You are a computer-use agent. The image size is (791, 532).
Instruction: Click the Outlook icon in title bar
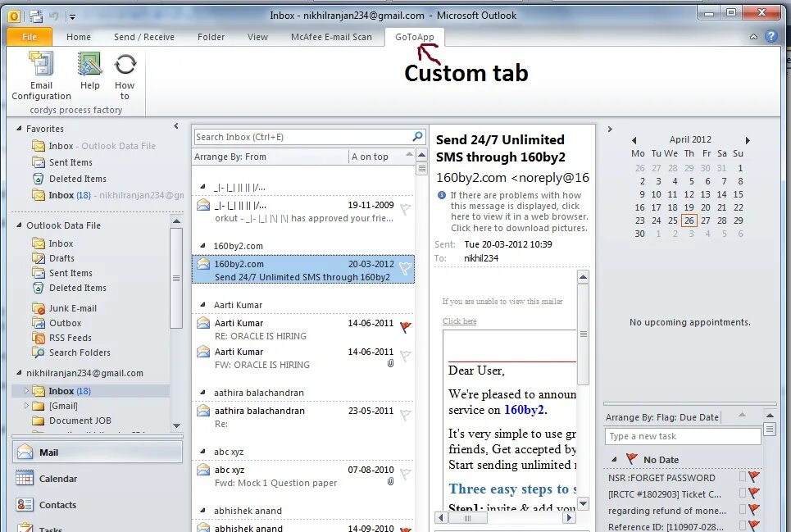pos(14,16)
